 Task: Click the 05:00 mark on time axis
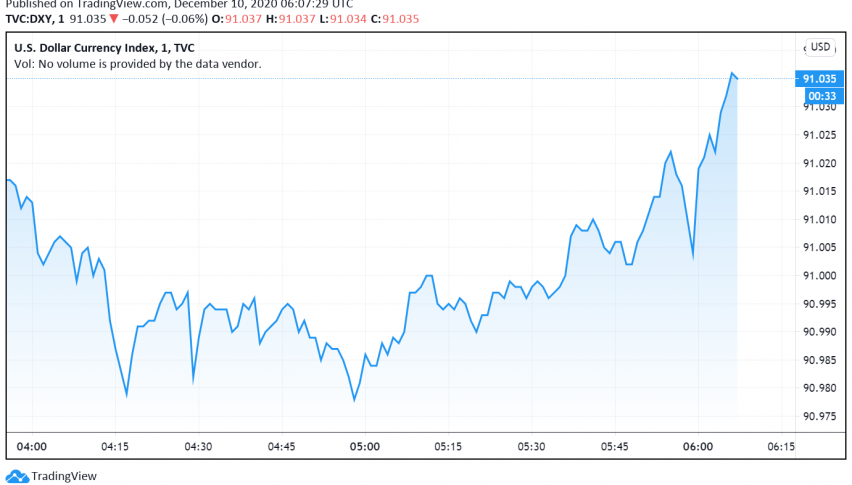pyautogui.click(x=364, y=446)
